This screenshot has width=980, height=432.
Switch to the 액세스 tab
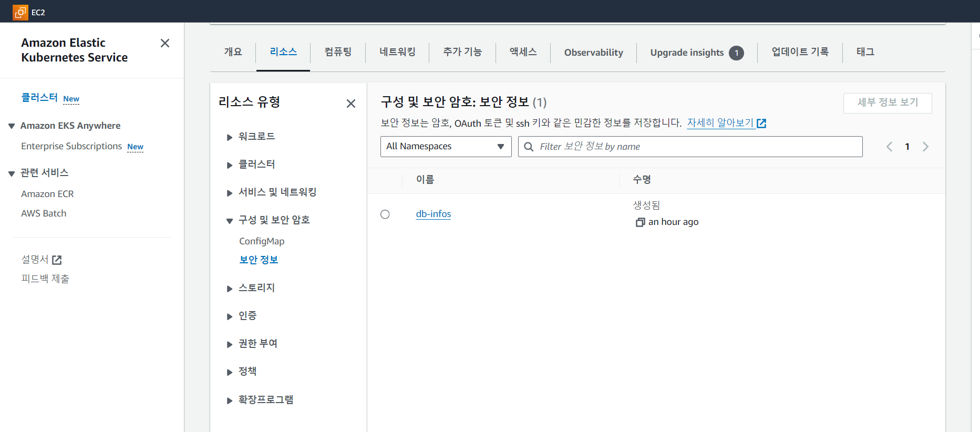tap(523, 52)
